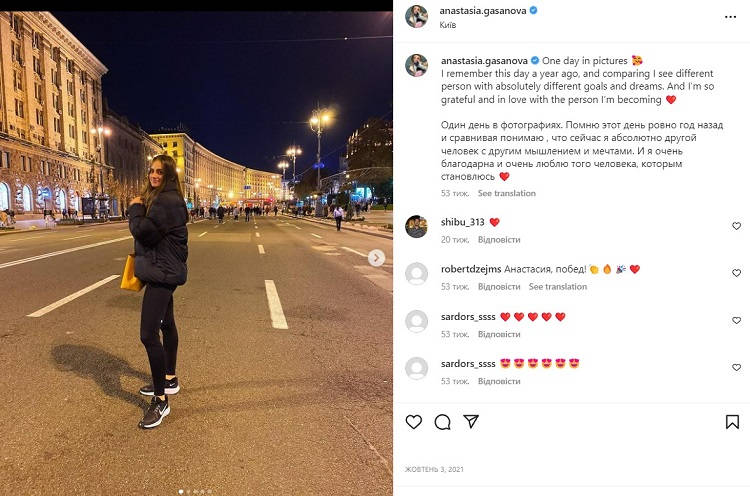Like the sardors_ssss red hearts comment
This screenshot has width=750, height=496.
[x=736, y=320]
